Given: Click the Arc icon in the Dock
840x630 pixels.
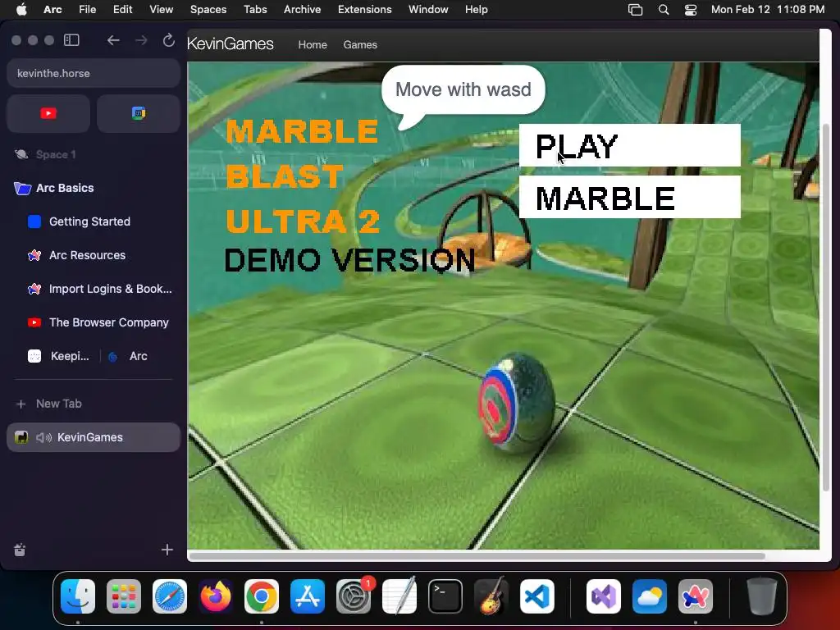Looking at the screenshot, I should [696, 596].
